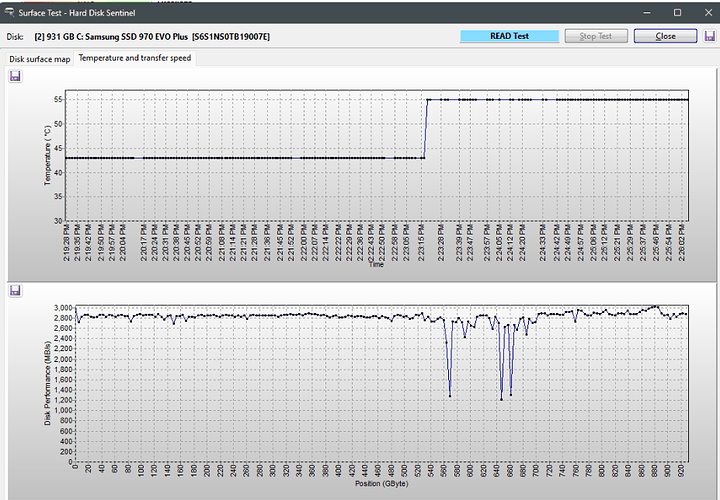This screenshot has height=500, width=720.
Task: Click the lowest performance dip near 640 GByte
Action: [502, 399]
